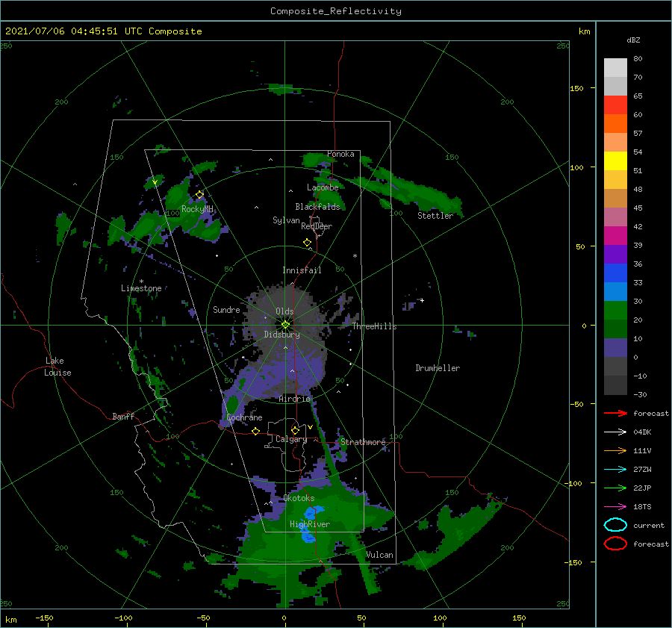
Task: Click the HighRiver label
Action: click(310, 524)
